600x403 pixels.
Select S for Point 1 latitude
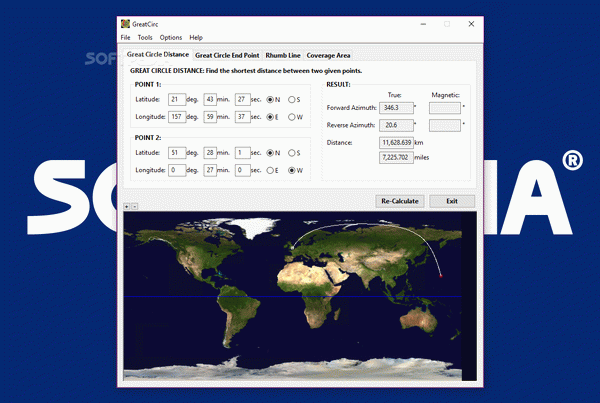click(291, 99)
